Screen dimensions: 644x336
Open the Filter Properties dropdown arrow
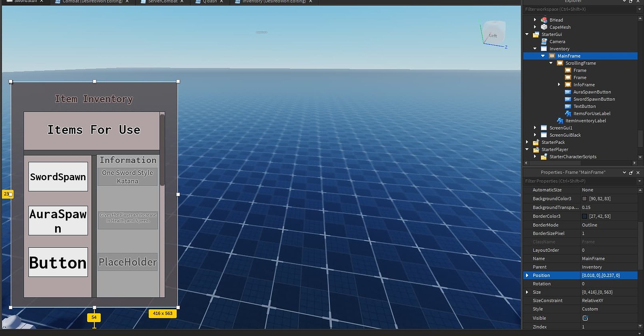coord(640,181)
